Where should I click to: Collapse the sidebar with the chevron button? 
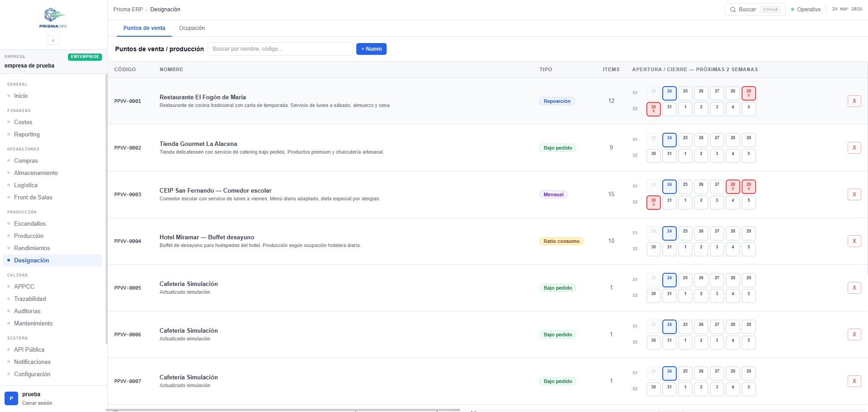[53, 40]
